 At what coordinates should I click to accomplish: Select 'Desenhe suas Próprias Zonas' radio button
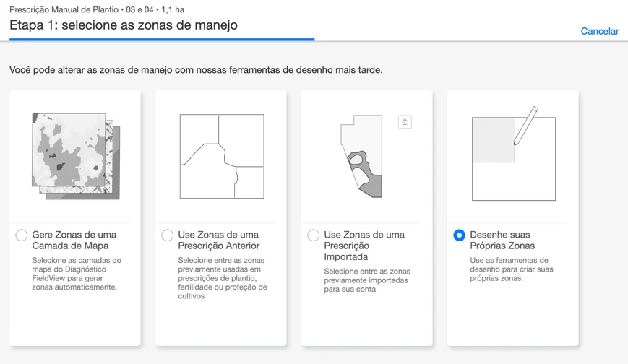pyautogui.click(x=460, y=235)
